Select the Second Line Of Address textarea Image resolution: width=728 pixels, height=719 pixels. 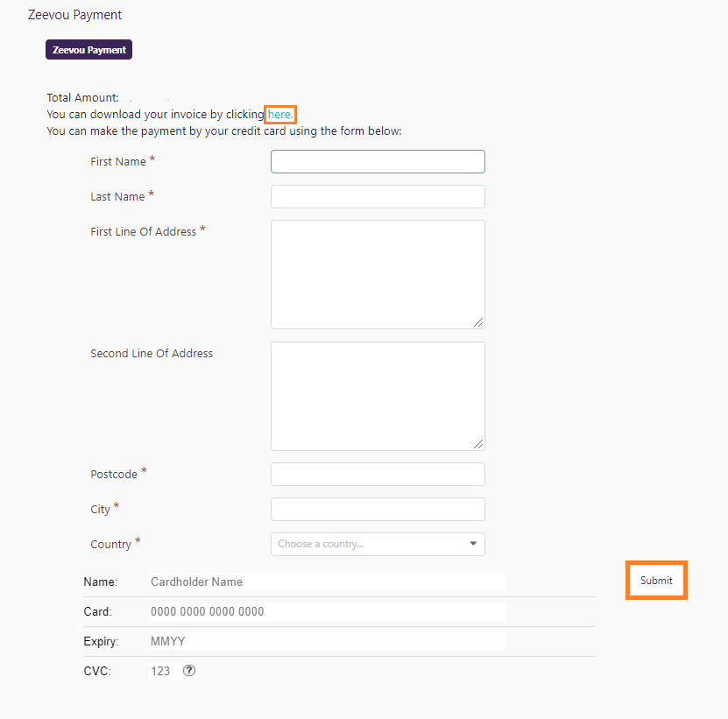point(378,397)
